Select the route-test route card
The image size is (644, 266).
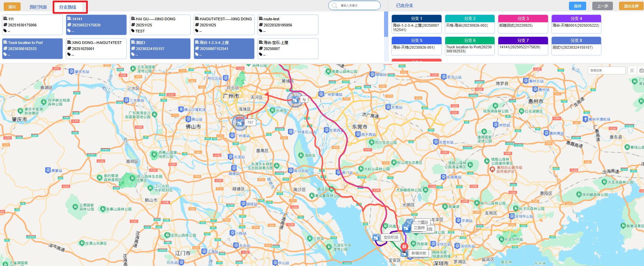(x=288, y=25)
